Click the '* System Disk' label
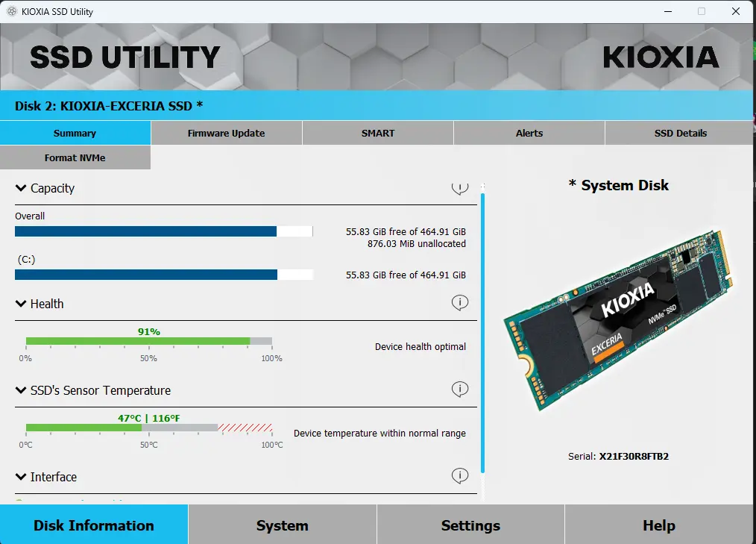The width and height of the screenshot is (756, 544). point(619,185)
